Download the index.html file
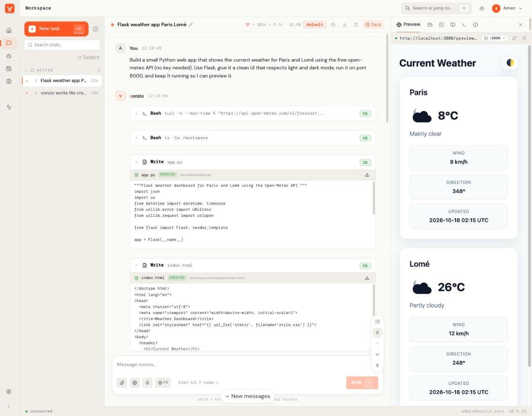Image resolution: width=532 pixels, height=416 pixels. (x=367, y=278)
